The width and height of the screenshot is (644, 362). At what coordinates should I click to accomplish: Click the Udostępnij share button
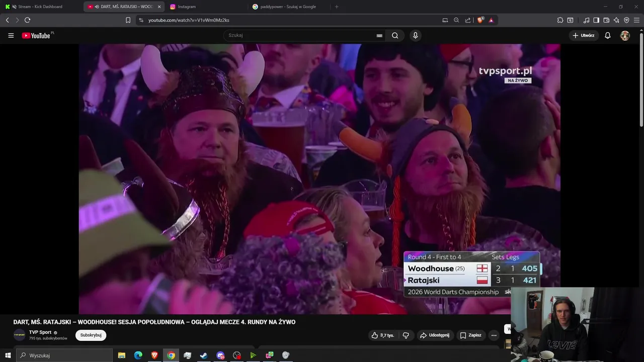(x=435, y=335)
